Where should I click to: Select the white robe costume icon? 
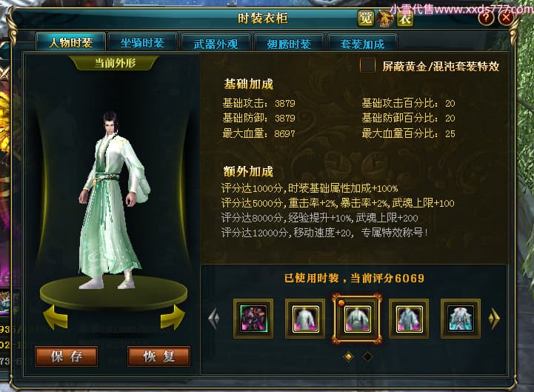click(x=305, y=319)
